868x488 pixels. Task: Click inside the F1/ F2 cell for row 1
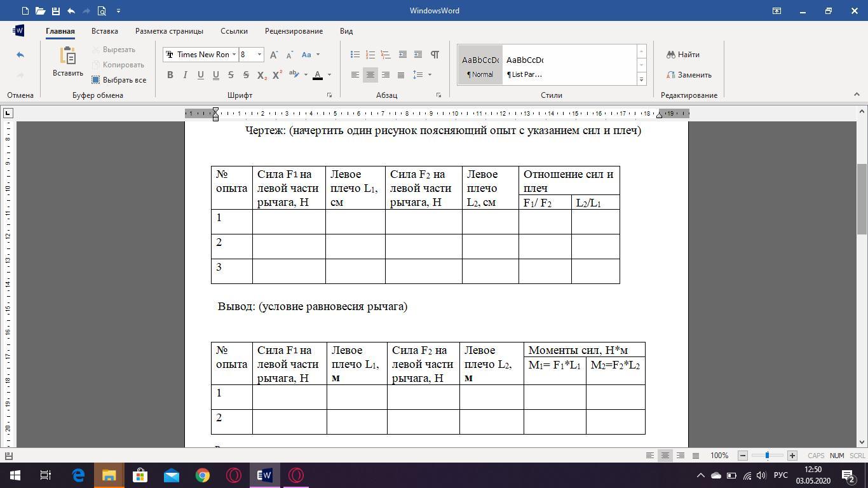[545, 222]
